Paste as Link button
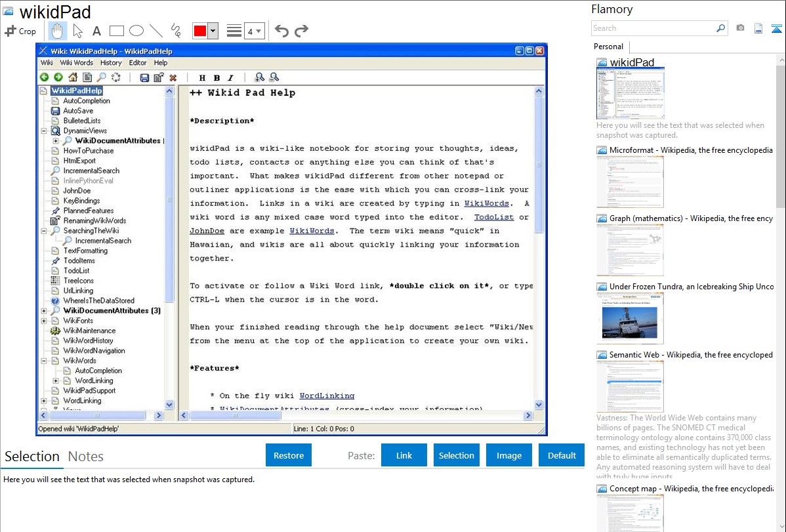786x532 pixels. (404, 455)
